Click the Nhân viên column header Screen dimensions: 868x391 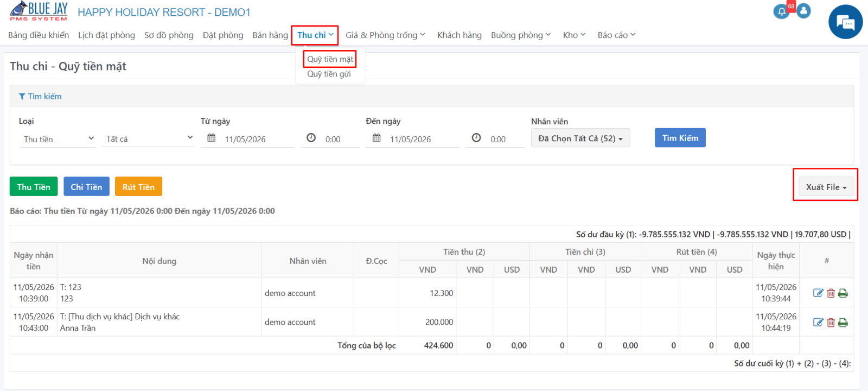point(308,261)
